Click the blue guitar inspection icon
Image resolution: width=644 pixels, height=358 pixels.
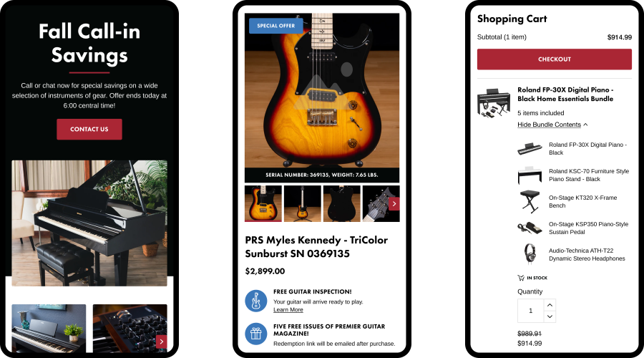[256, 301]
